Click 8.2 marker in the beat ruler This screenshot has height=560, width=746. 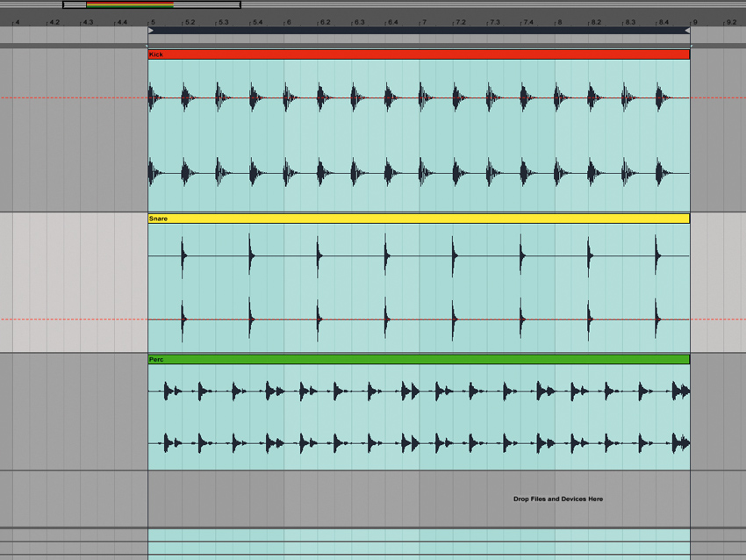pos(596,22)
